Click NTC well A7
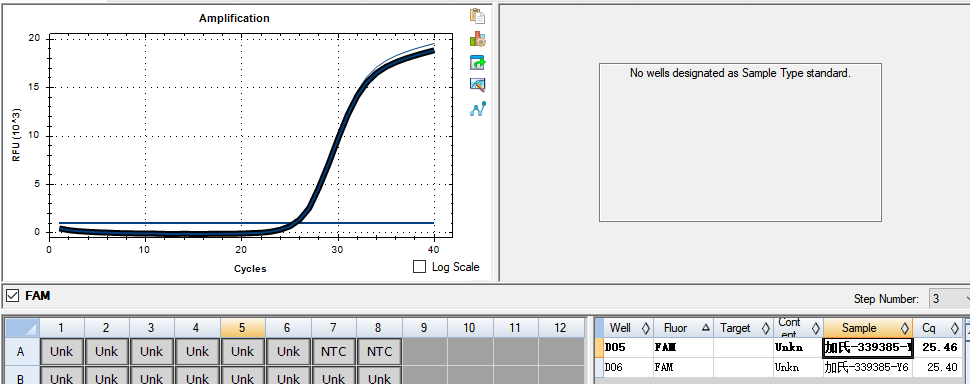 pos(333,352)
